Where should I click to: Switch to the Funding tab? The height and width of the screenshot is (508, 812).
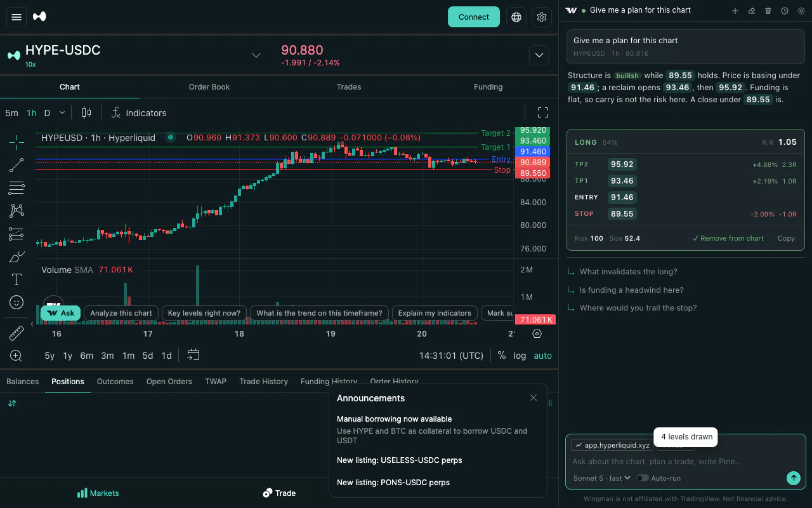[488, 87]
